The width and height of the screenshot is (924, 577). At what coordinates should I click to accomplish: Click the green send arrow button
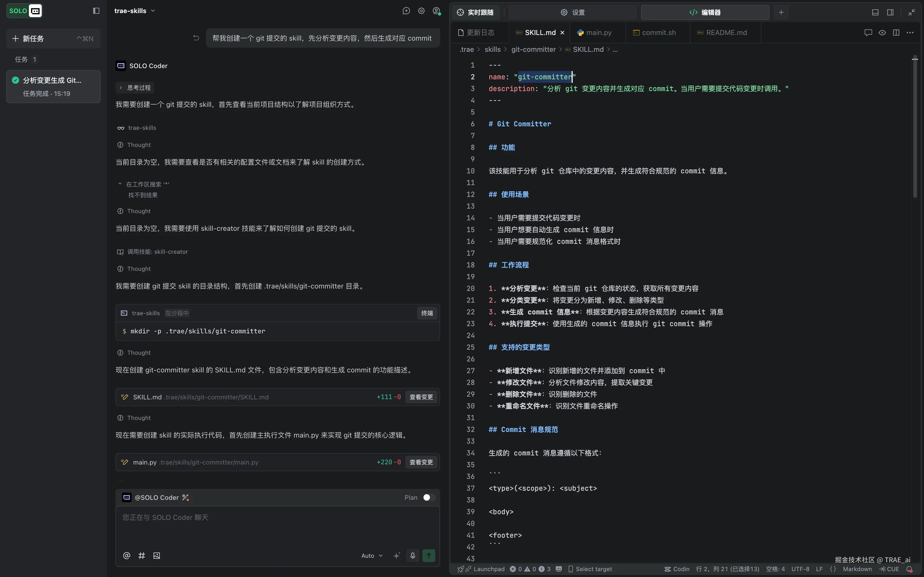[x=429, y=556]
